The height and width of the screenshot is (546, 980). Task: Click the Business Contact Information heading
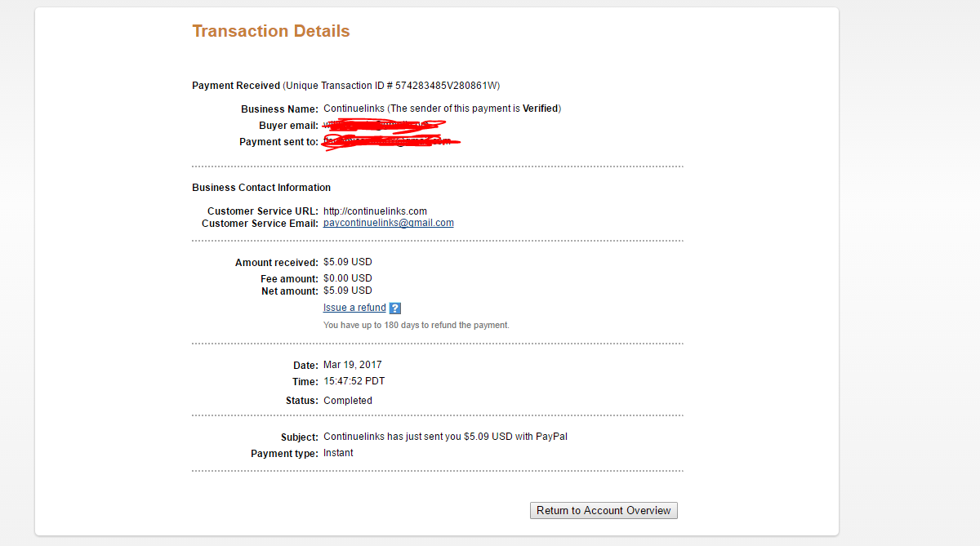tap(261, 188)
